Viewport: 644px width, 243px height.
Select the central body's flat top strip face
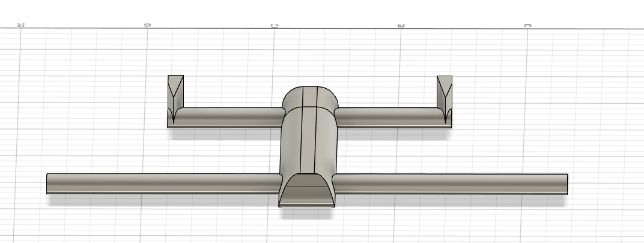pyautogui.click(x=308, y=140)
